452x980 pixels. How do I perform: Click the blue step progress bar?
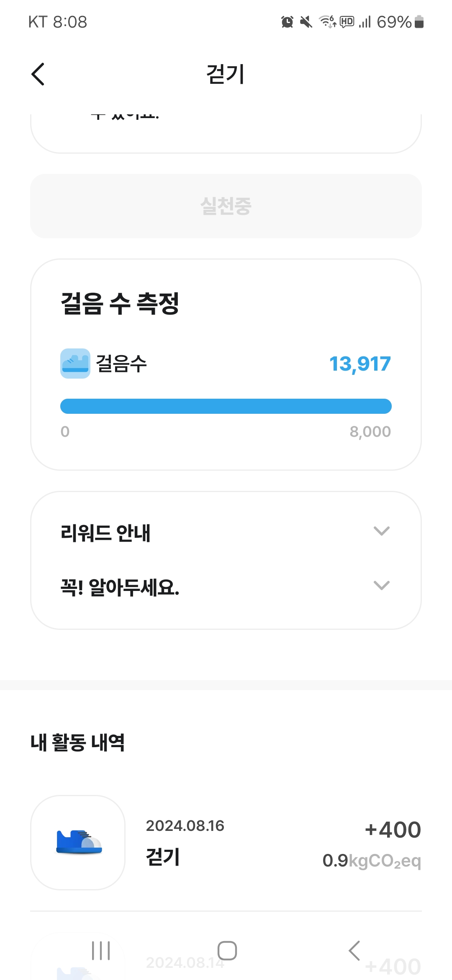[226, 406]
